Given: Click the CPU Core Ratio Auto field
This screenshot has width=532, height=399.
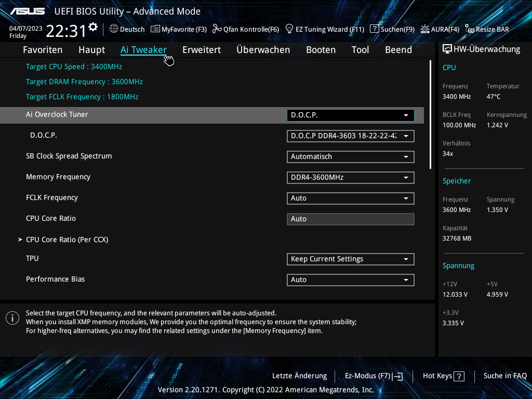Looking at the screenshot, I should click(x=351, y=219).
